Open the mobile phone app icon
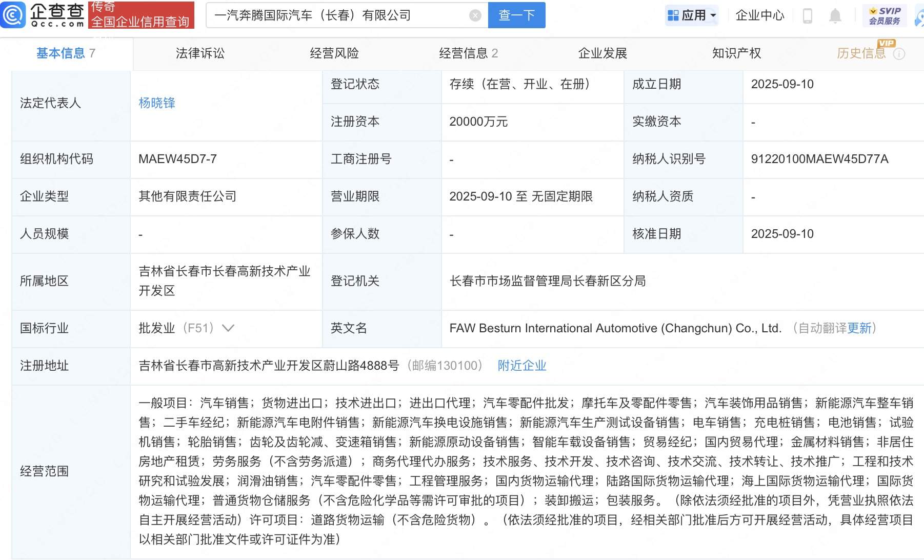 point(807,16)
